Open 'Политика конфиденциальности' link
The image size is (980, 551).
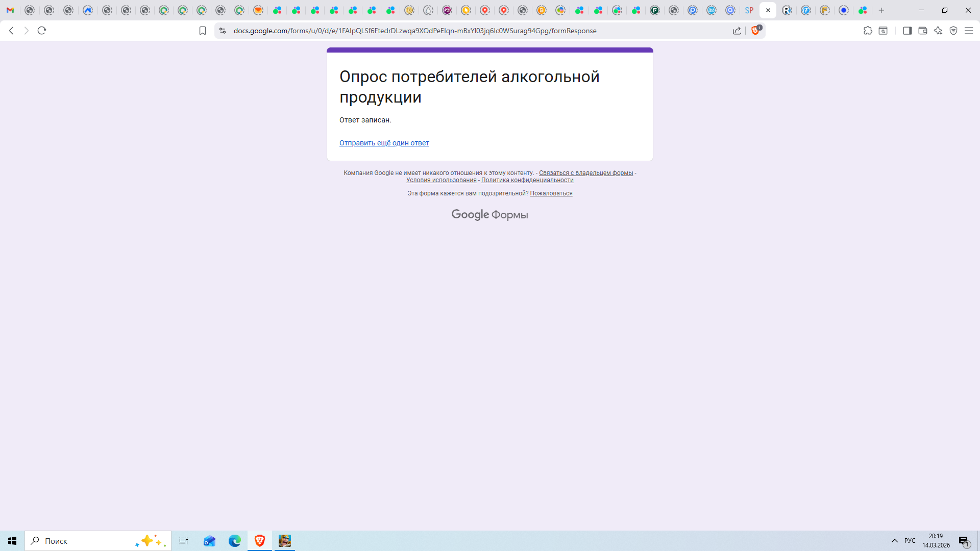coord(527,180)
